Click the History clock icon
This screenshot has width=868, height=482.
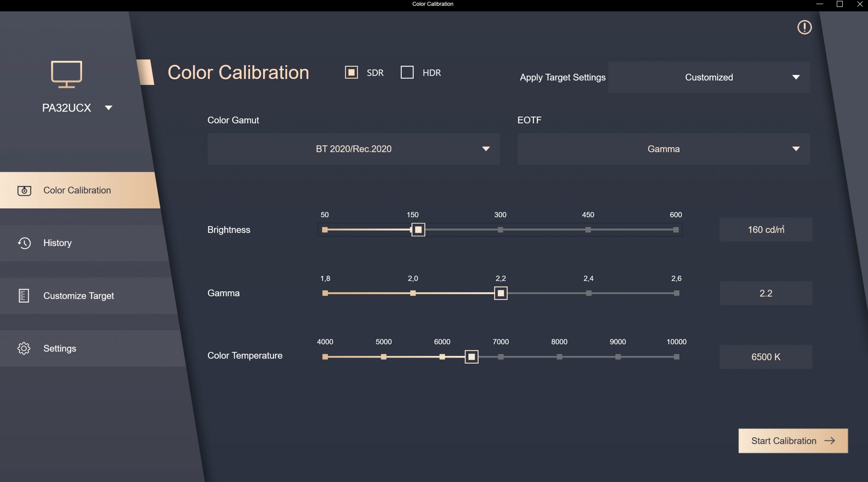click(24, 243)
